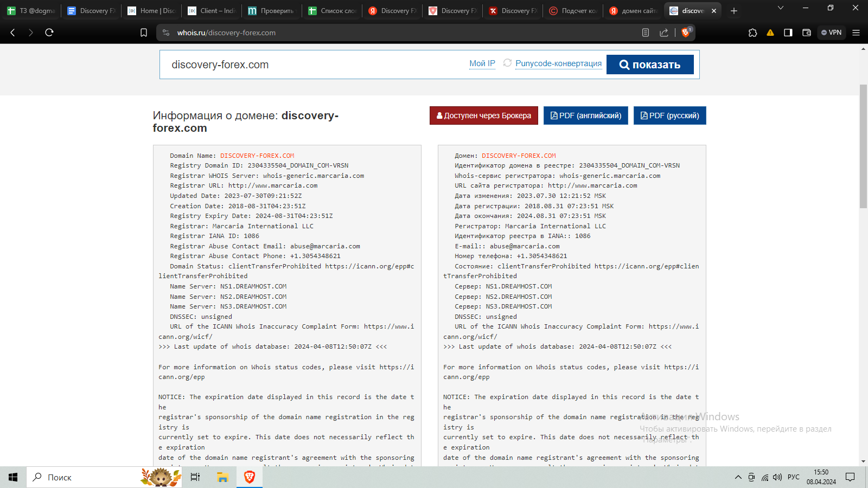The image size is (868, 488).
Task: Switch to the Home | Disc tab
Action: tap(152, 11)
